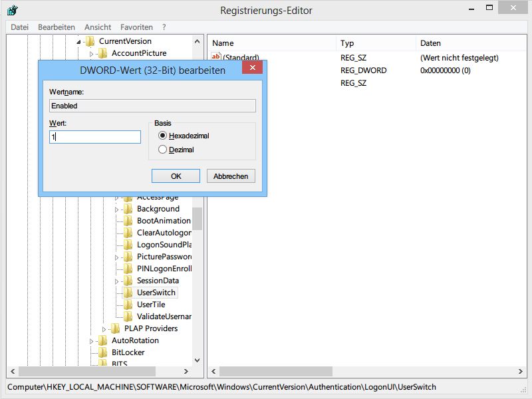Click the Typ column header
This screenshot has width=532, height=399.
tap(376, 43)
